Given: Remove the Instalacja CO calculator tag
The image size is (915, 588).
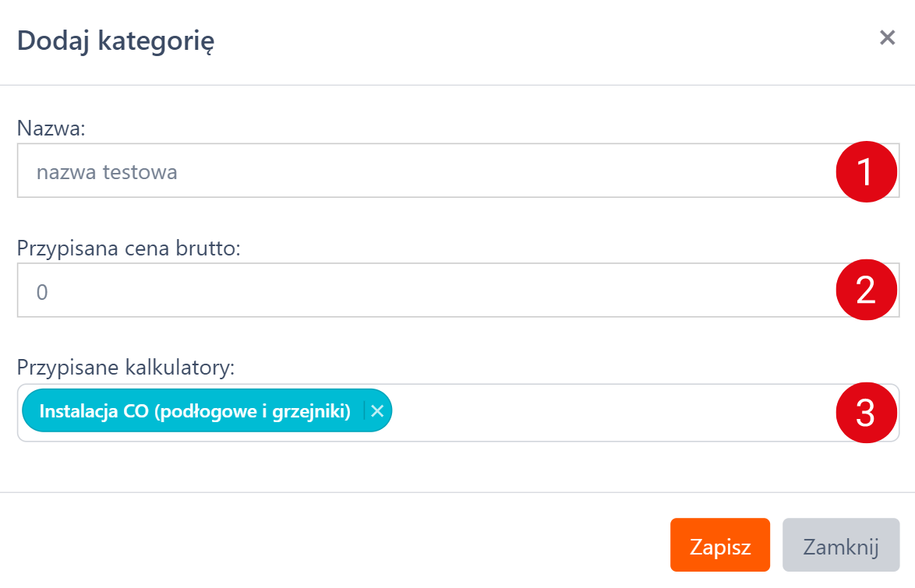Looking at the screenshot, I should 377,411.
